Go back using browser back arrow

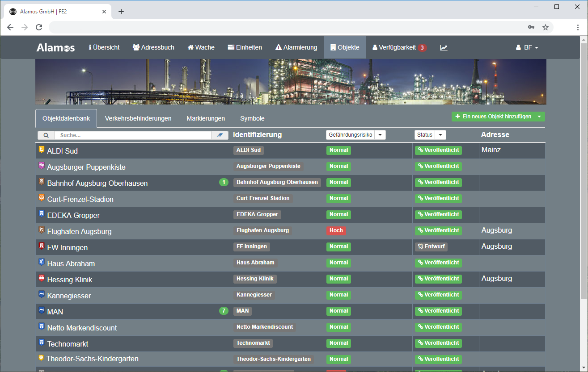pyautogui.click(x=10, y=27)
